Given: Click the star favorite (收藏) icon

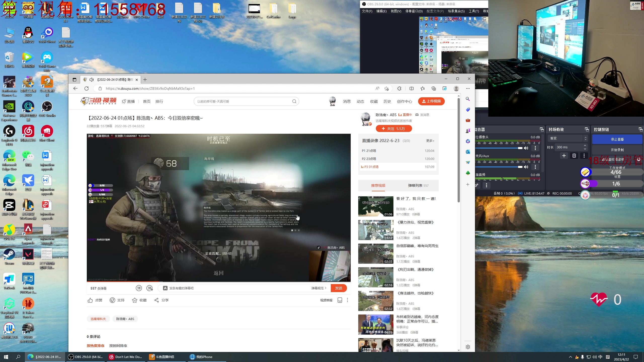Looking at the screenshot, I should click(135, 300).
